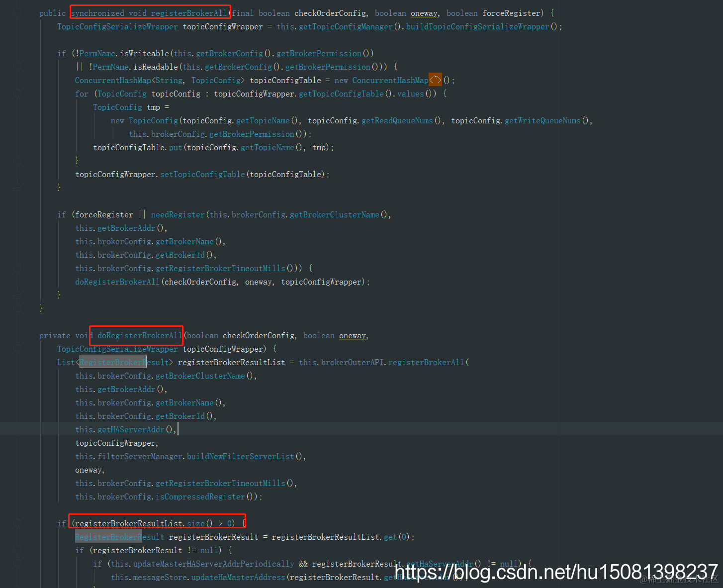
Task: Click the 'getTopicConfigManager' call
Action: [346, 27]
